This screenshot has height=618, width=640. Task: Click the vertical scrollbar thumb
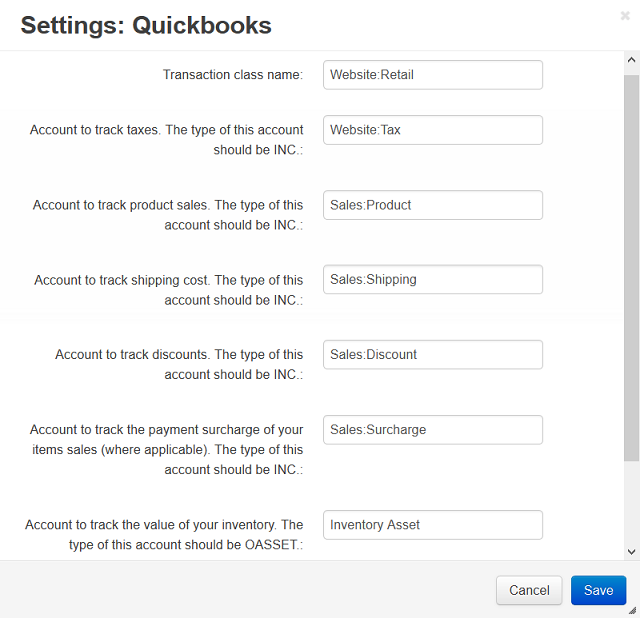click(x=631, y=268)
